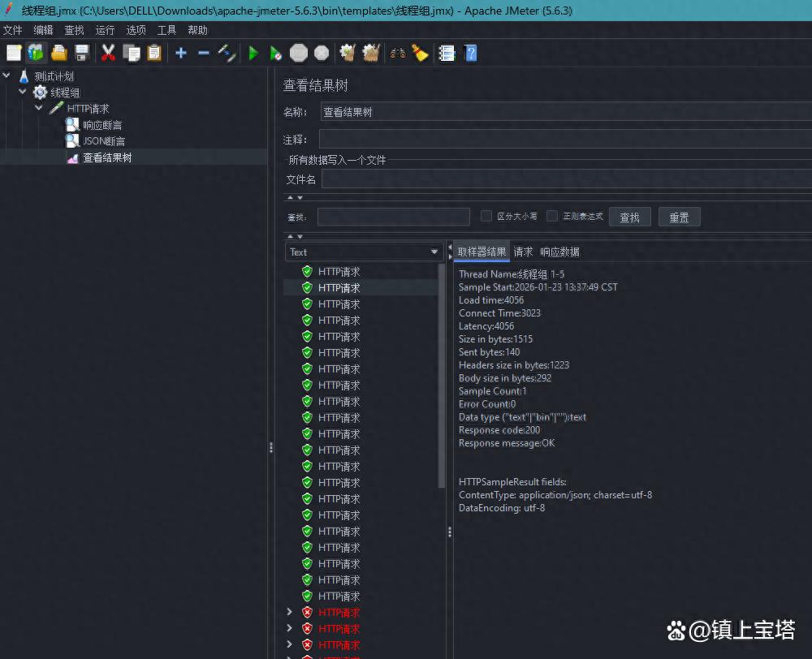This screenshot has height=659, width=812.
Task: Click the Response code:200 text line
Action: click(x=499, y=429)
